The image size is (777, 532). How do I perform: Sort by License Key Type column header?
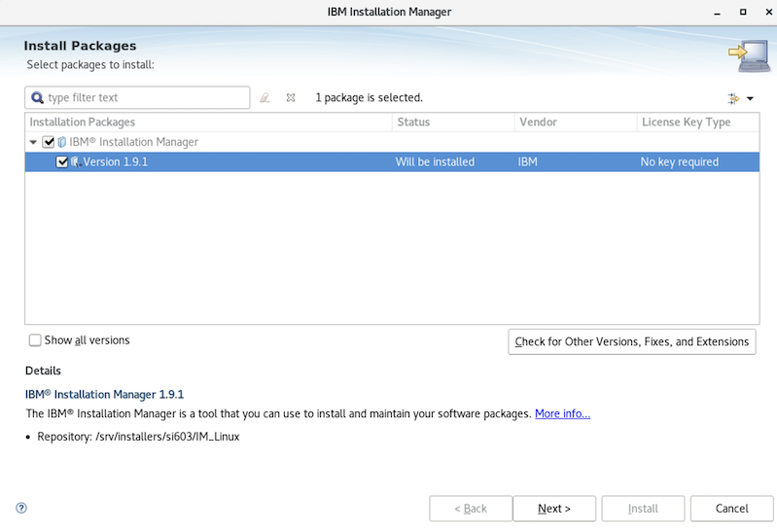[x=698, y=122]
